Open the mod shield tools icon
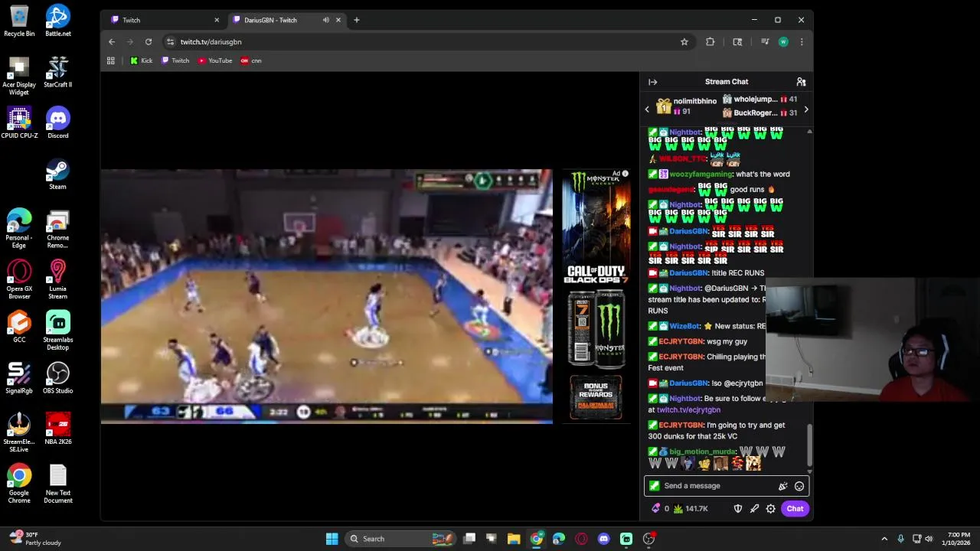This screenshot has height=551, width=980. 738,509
